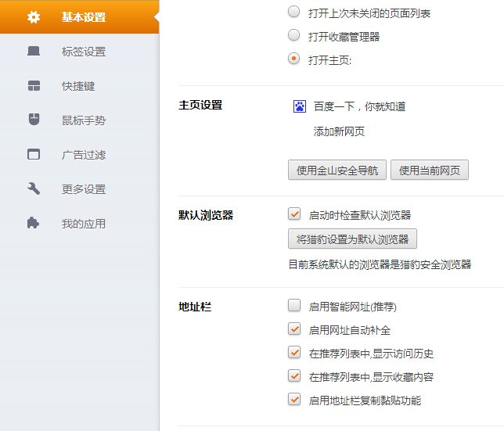
Task: Enable 启用智能网址(推荐) checkbox
Action: click(294, 305)
